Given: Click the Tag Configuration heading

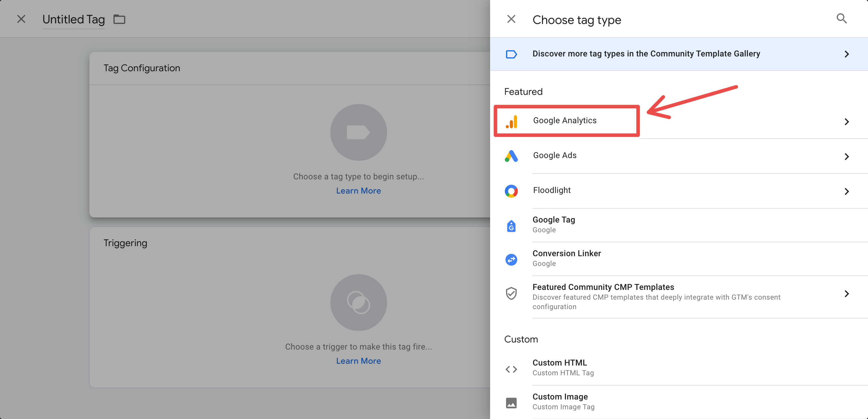Looking at the screenshot, I should [142, 68].
